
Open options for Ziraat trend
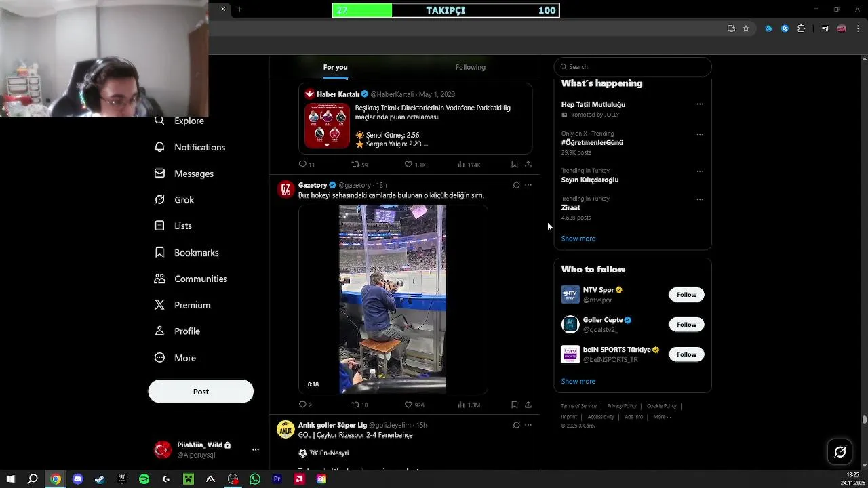[700, 199]
